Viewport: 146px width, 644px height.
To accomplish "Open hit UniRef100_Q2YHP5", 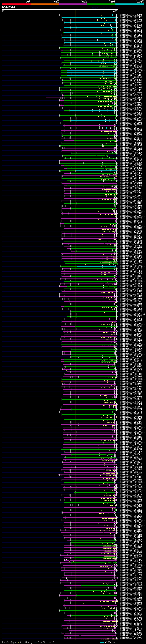I will 131,17.
